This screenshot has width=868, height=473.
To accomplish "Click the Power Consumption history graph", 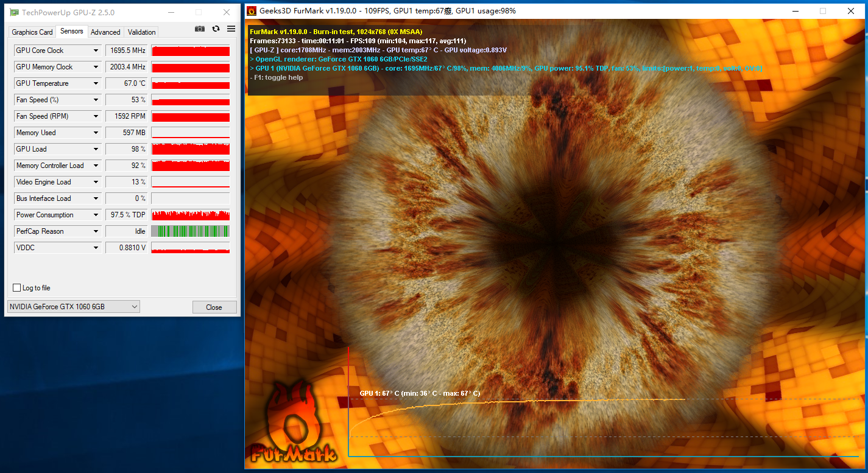I will 191,215.
